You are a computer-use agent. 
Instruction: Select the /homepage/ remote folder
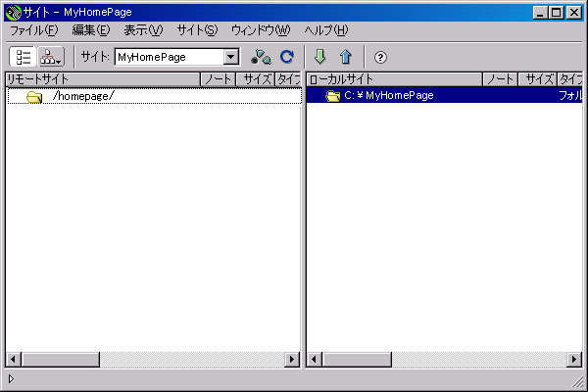82,96
